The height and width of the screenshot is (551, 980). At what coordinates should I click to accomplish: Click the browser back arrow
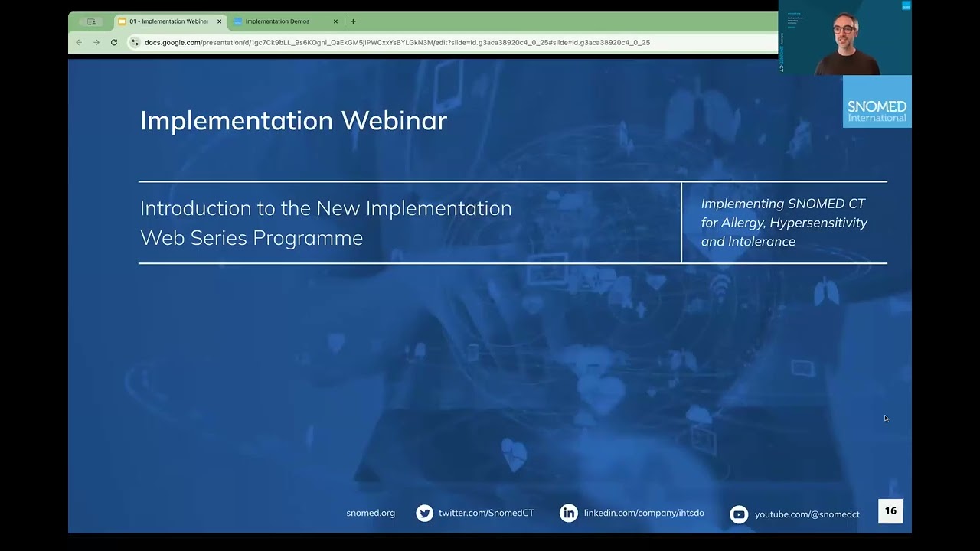(79, 43)
